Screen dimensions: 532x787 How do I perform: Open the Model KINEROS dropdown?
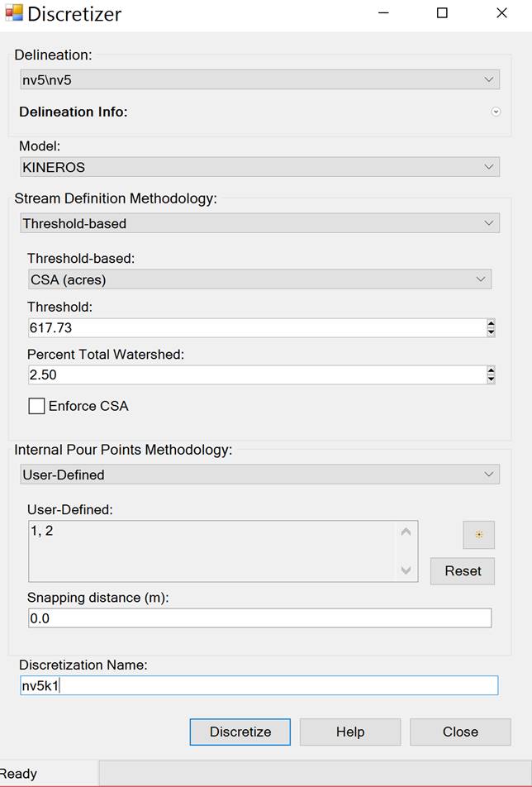(x=259, y=167)
